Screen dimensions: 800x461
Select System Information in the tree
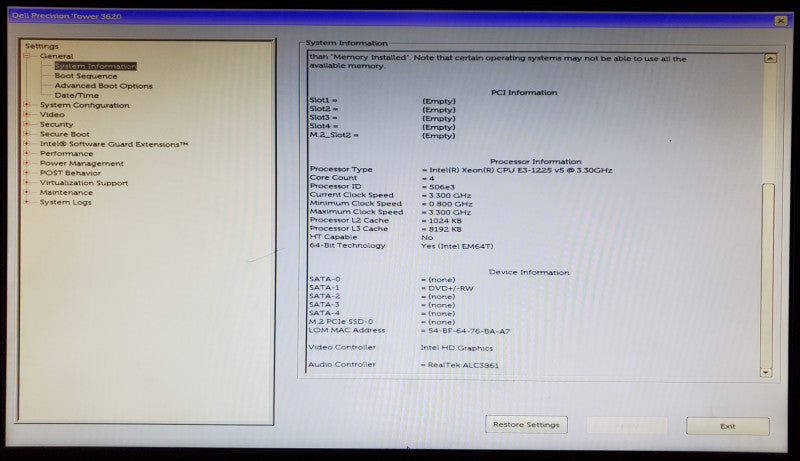click(95, 66)
